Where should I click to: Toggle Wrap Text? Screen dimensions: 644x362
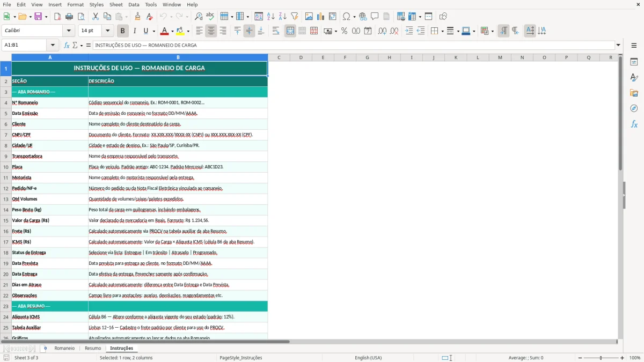[276, 31]
